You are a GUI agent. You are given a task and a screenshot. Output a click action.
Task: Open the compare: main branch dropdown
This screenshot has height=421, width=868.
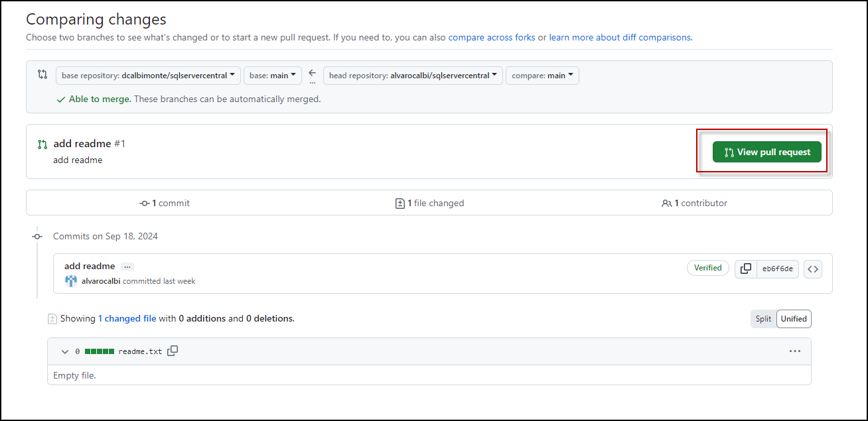542,76
